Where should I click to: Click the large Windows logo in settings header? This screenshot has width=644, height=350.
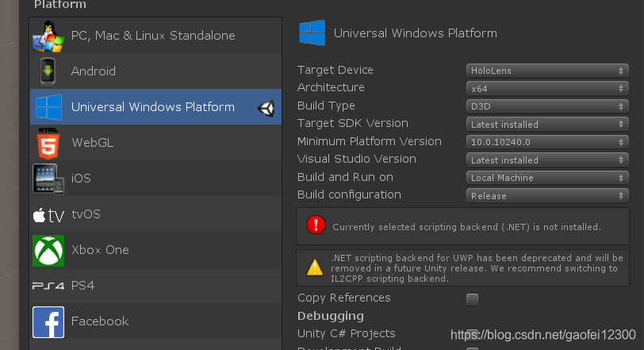pos(312,33)
